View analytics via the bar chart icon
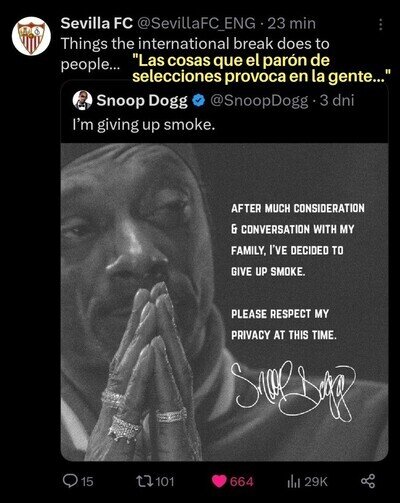Viewport: 400px width, 503px height. (x=293, y=482)
